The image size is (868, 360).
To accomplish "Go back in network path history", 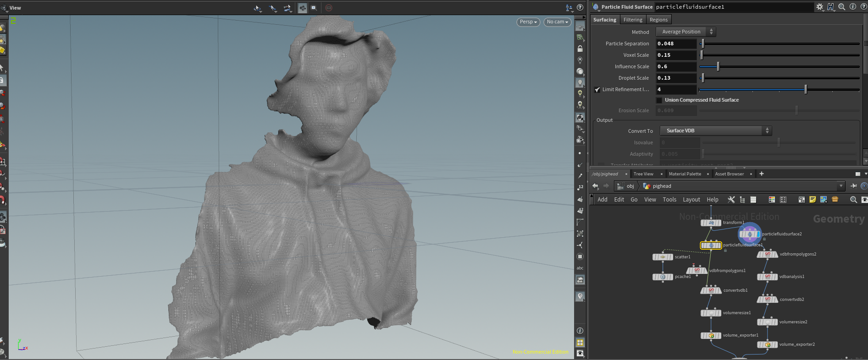I will [x=595, y=186].
